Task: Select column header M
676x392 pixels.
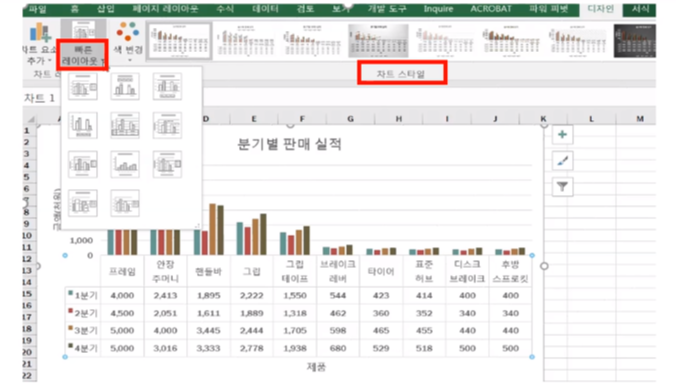Action: pyautogui.click(x=639, y=119)
